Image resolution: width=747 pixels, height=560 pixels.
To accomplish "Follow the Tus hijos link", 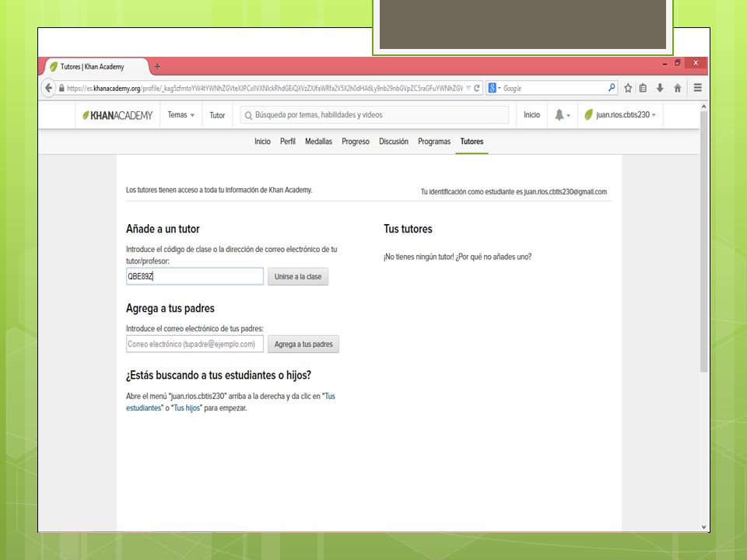I will 187,408.
